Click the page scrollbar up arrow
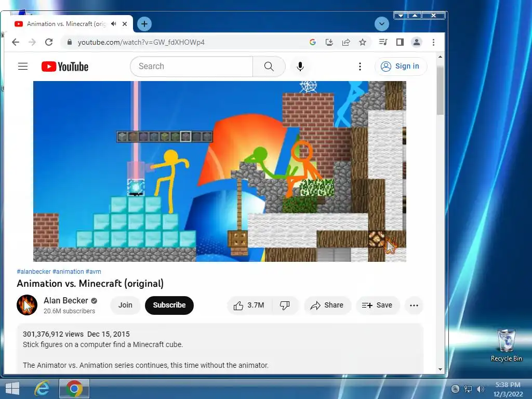 (x=440, y=57)
